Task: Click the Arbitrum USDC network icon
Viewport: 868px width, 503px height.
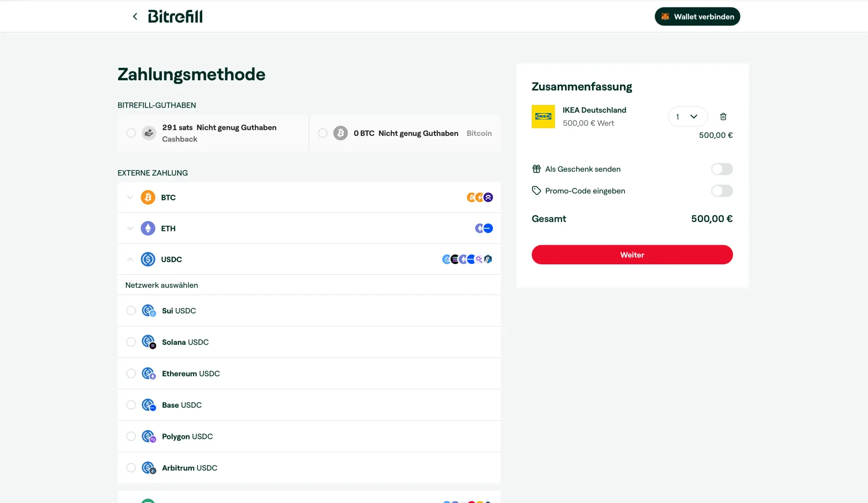Action: click(149, 468)
